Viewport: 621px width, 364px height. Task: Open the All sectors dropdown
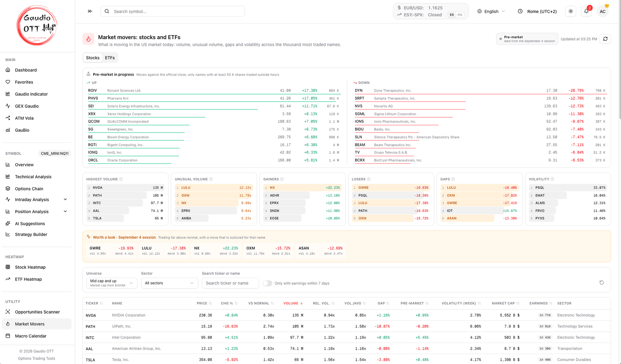pyautogui.click(x=169, y=283)
